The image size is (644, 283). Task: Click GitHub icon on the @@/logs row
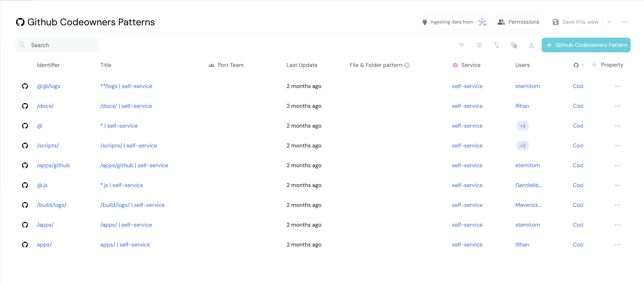pos(25,86)
